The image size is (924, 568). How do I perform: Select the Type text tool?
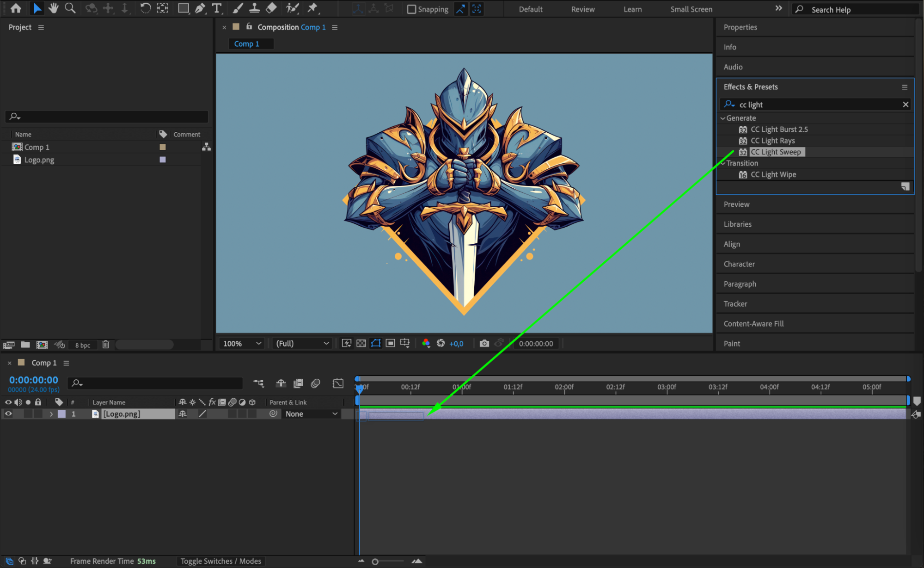pos(216,8)
